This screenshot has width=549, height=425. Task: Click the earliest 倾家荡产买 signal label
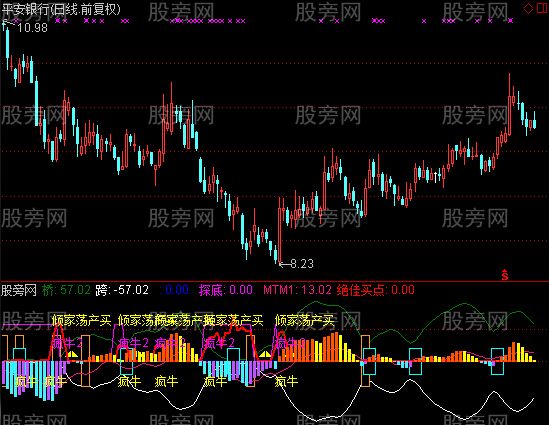click(81, 320)
